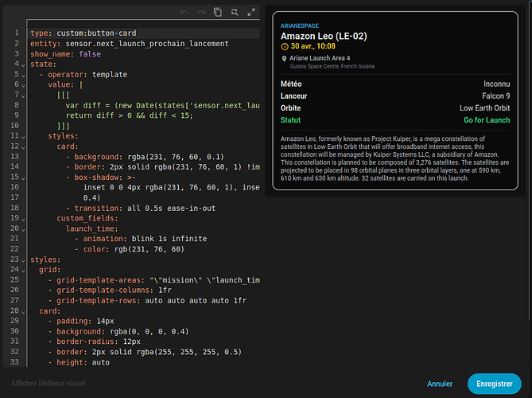This screenshot has height=398, width=532.
Task: Click 'background: rgba(0, 0, 0, 0.4)' line
Action: tap(122, 331)
